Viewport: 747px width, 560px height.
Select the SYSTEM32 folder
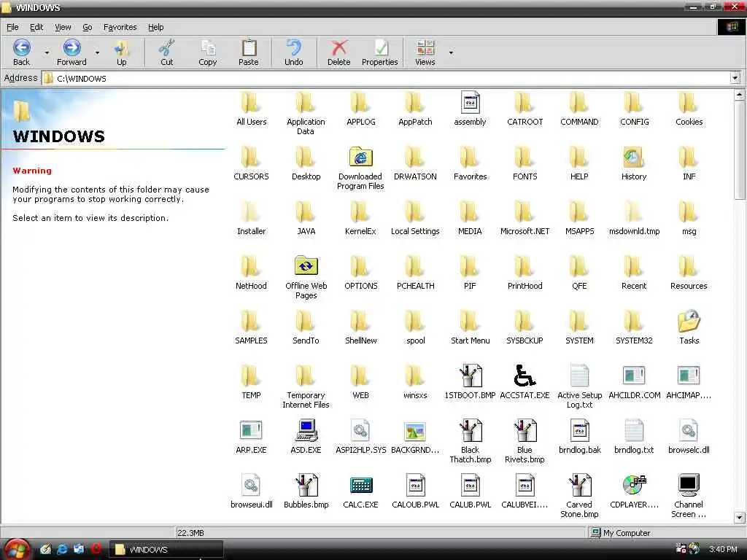[x=634, y=327]
